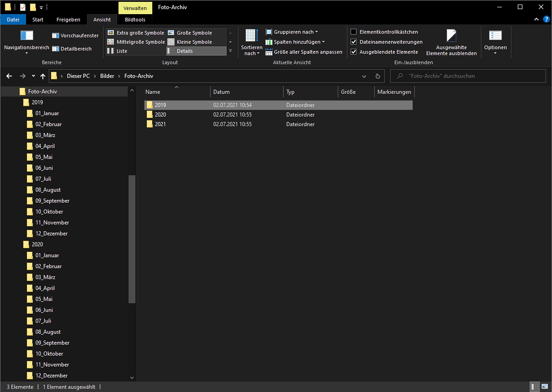Switch to large thumbnails view in status bar
Screen dimensions: 552x392
[545, 386]
